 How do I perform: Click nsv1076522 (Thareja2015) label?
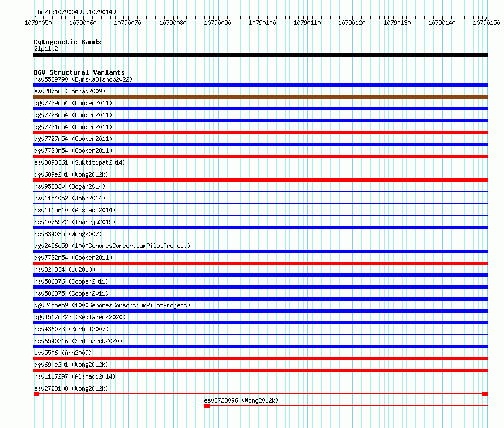75,222
